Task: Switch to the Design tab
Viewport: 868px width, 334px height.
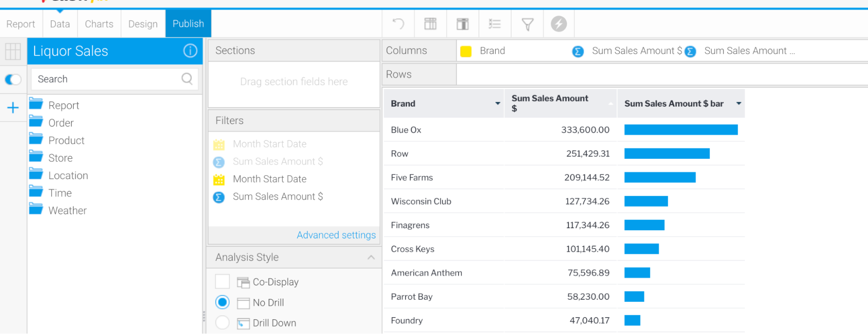Action: [x=143, y=24]
